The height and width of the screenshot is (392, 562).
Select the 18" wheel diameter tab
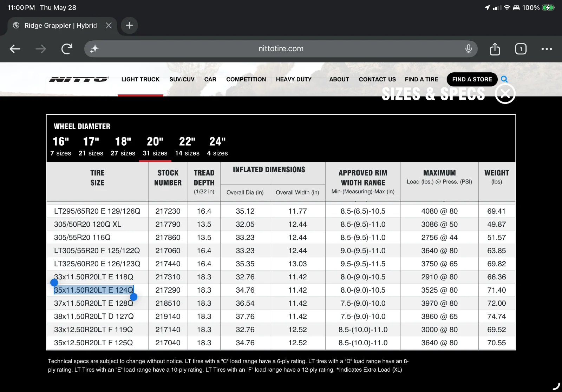click(x=123, y=146)
